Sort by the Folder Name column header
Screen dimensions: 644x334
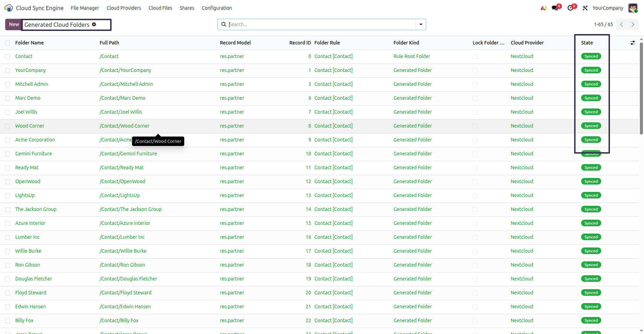(30, 43)
